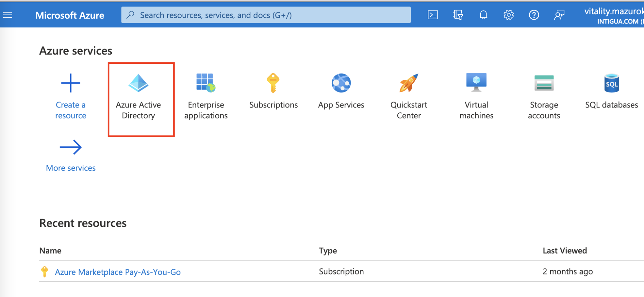This screenshot has width=644, height=297.
Task: Open portal settings
Action: [508, 15]
